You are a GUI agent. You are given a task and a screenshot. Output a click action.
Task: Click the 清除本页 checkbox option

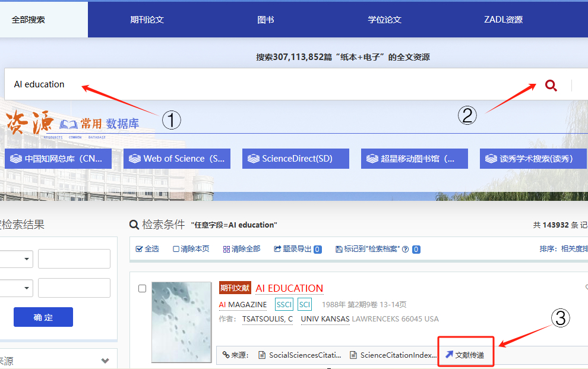pos(176,250)
